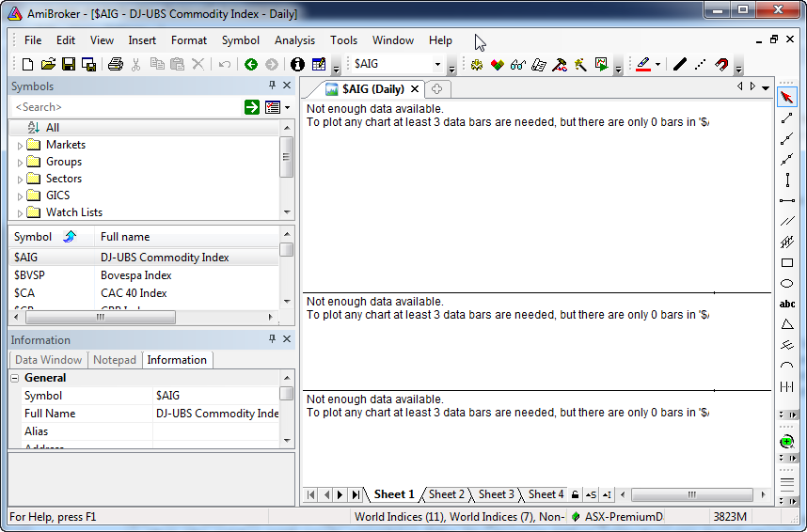Click the green zoom-in icon
Viewport: 807px width, 532px height.
click(x=786, y=442)
